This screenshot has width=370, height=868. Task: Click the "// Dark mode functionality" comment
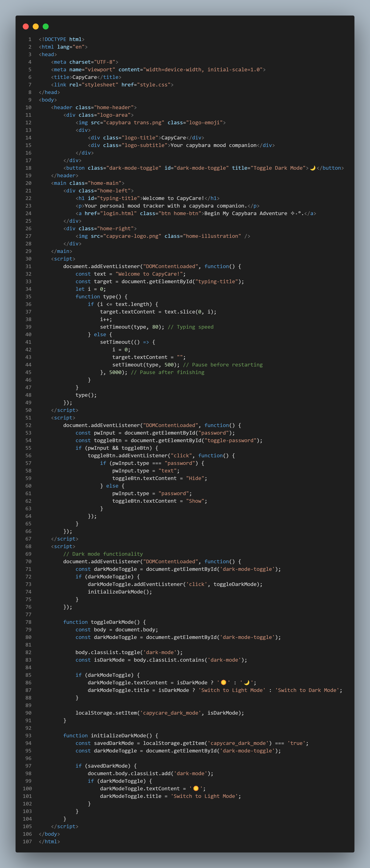pos(103,554)
